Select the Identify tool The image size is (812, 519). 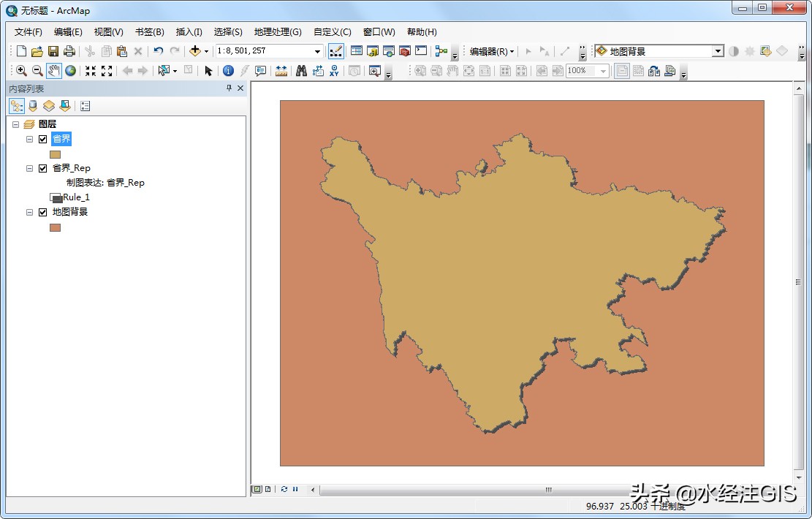pos(229,70)
